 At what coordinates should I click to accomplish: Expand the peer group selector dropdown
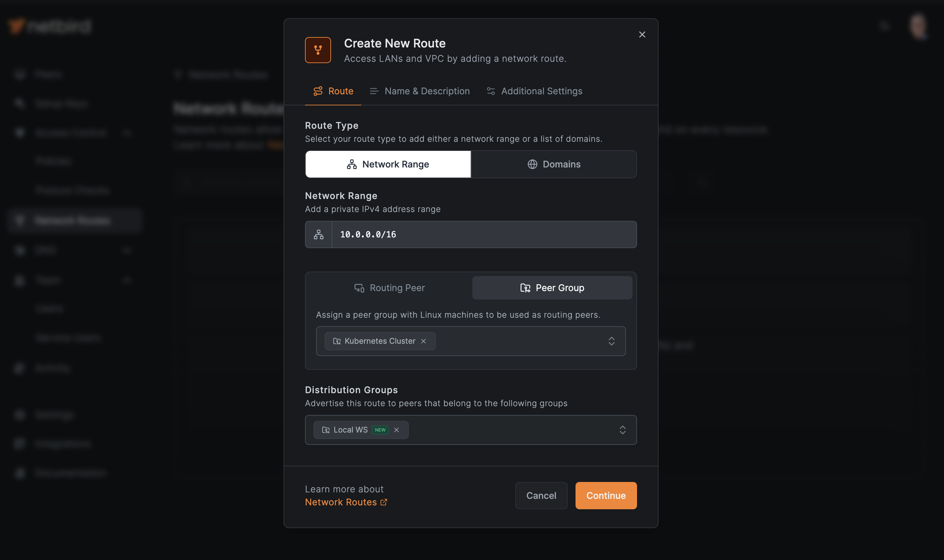coord(611,341)
